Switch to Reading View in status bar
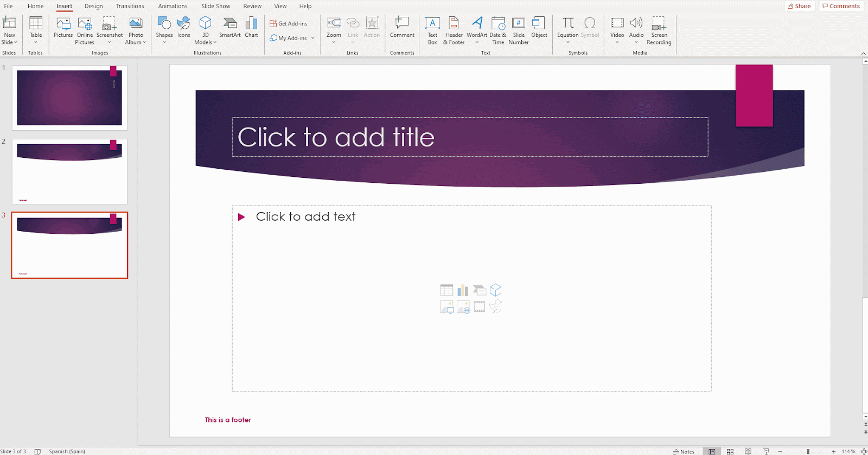The height and width of the screenshot is (455, 868). pyautogui.click(x=748, y=451)
